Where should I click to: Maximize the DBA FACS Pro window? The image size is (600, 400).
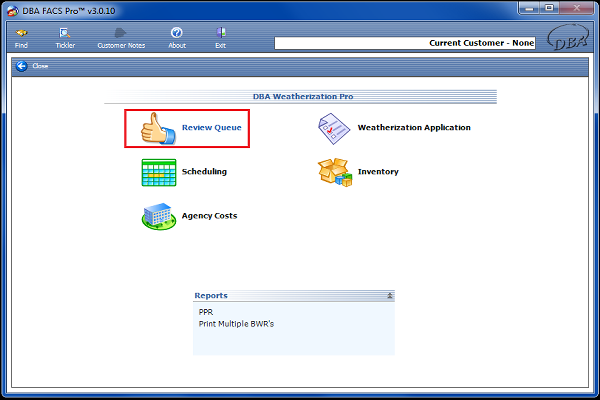click(549, 8)
